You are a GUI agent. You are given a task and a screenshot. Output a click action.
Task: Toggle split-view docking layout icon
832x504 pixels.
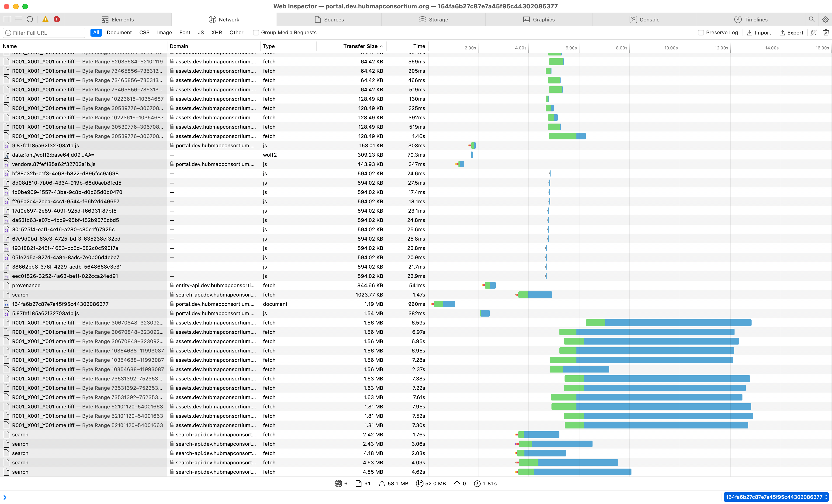[7, 19]
